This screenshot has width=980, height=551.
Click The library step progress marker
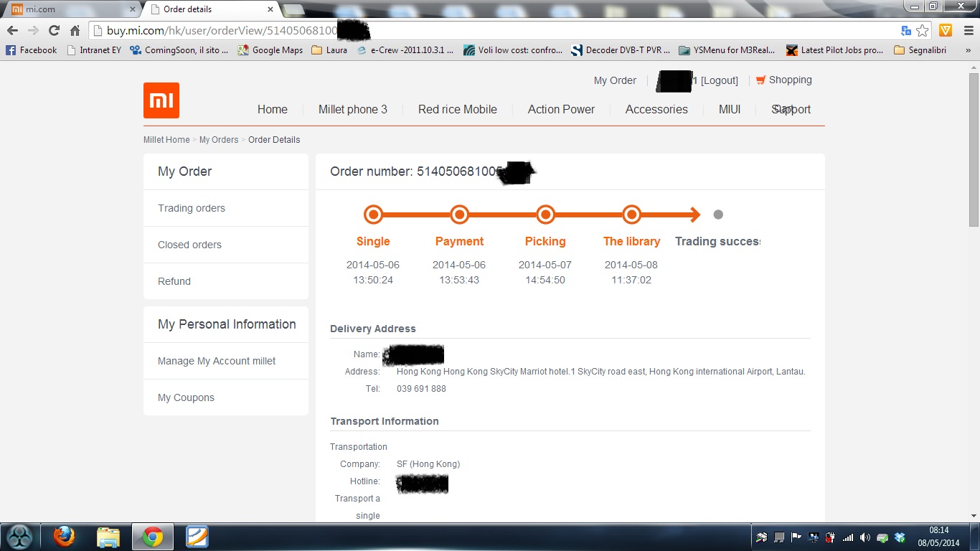[631, 215]
